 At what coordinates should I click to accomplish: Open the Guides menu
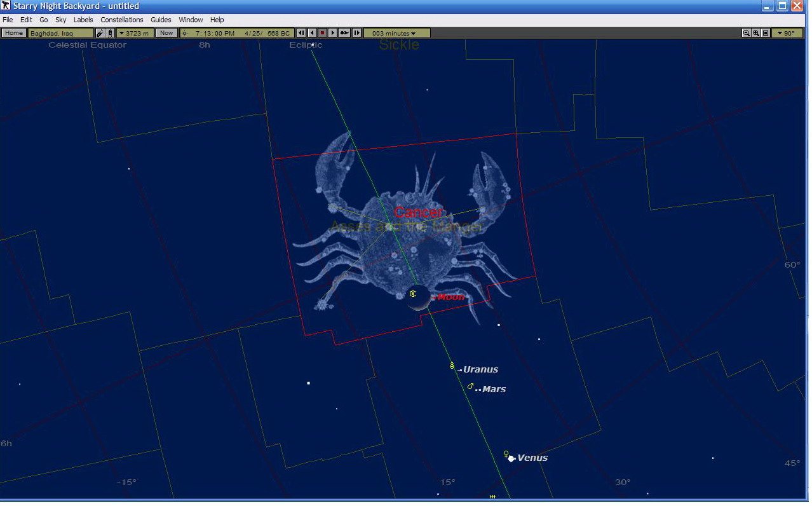(161, 20)
